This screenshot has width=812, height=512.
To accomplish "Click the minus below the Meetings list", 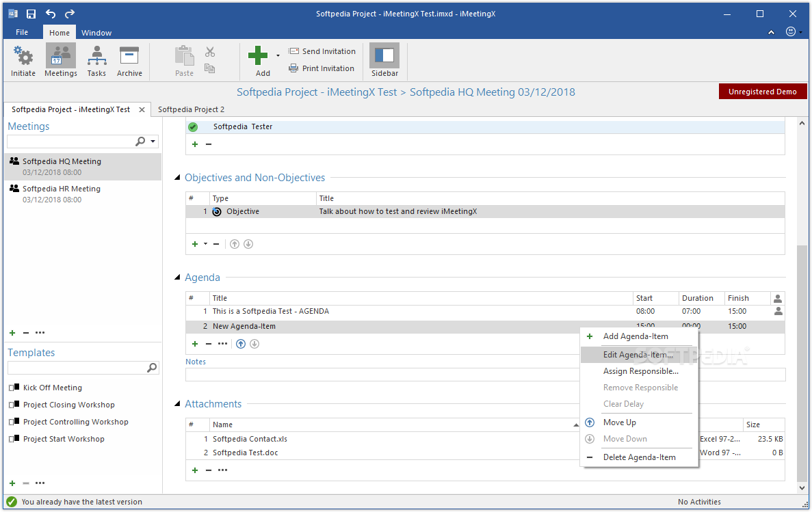I will [x=26, y=333].
